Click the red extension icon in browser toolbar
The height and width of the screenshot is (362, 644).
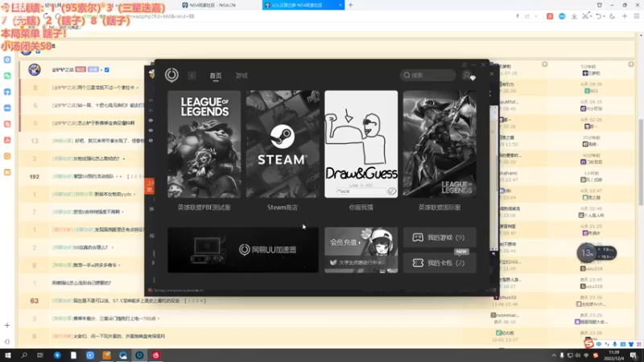point(550,16)
